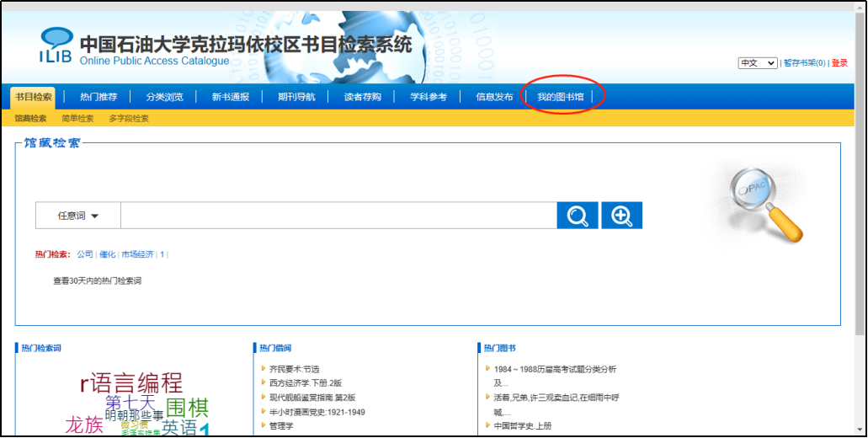Click 查看30天内的热门检索词 link
The image size is (868, 438).
[97, 280]
